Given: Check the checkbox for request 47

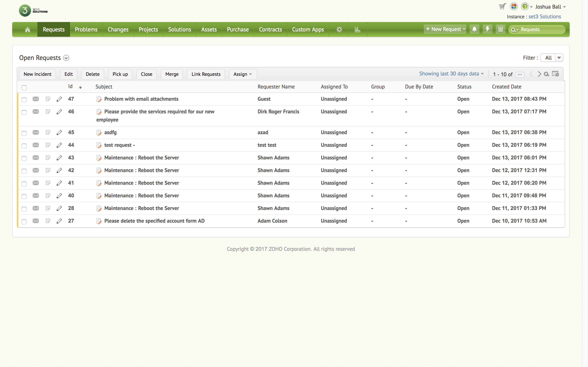Looking at the screenshot, I should coord(24,99).
